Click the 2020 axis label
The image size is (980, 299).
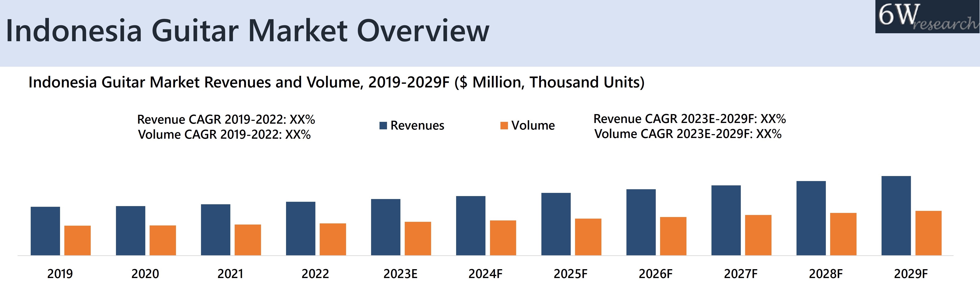(x=145, y=274)
